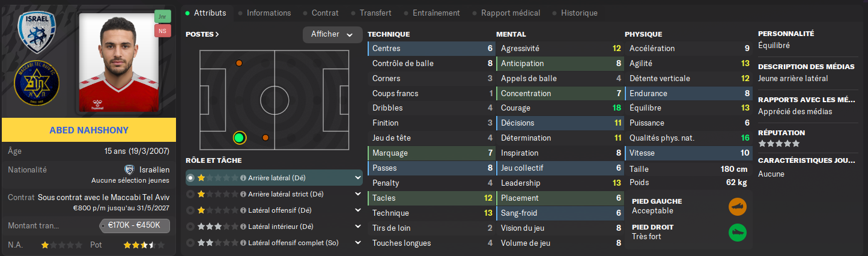
Task: Select the Arrière latéral (Dé) role radio button
Action: point(191,178)
